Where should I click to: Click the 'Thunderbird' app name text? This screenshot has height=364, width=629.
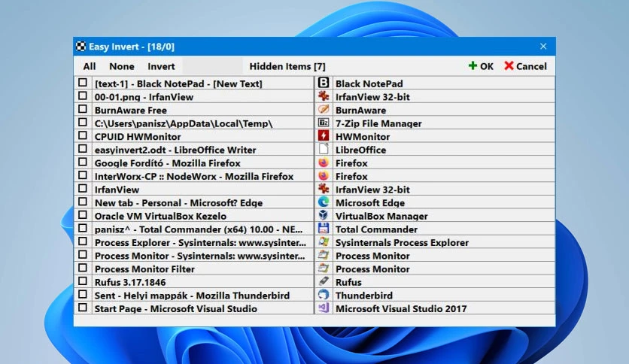364,296
